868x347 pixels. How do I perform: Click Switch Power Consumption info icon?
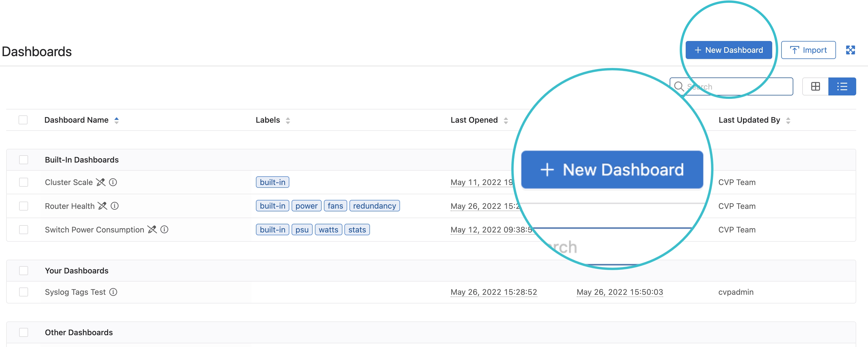coord(164,229)
